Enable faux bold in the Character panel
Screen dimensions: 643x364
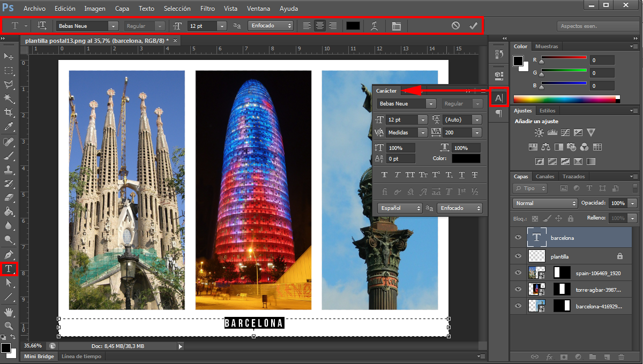coord(384,175)
